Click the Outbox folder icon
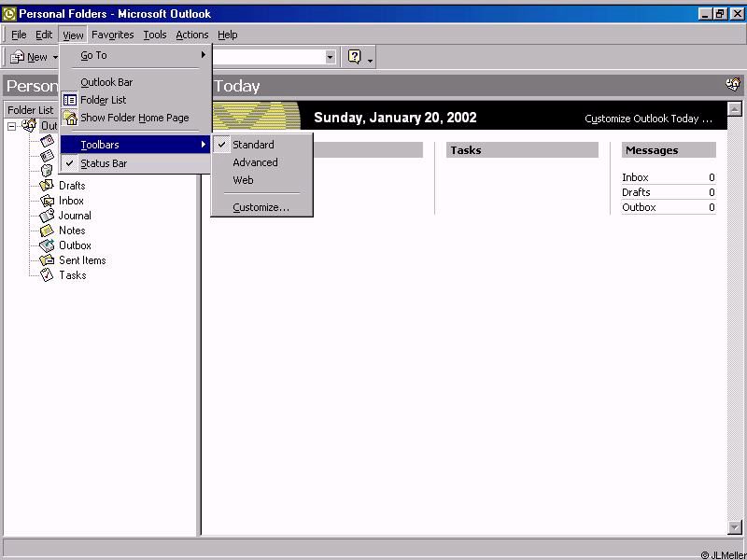747x560 pixels. click(47, 245)
